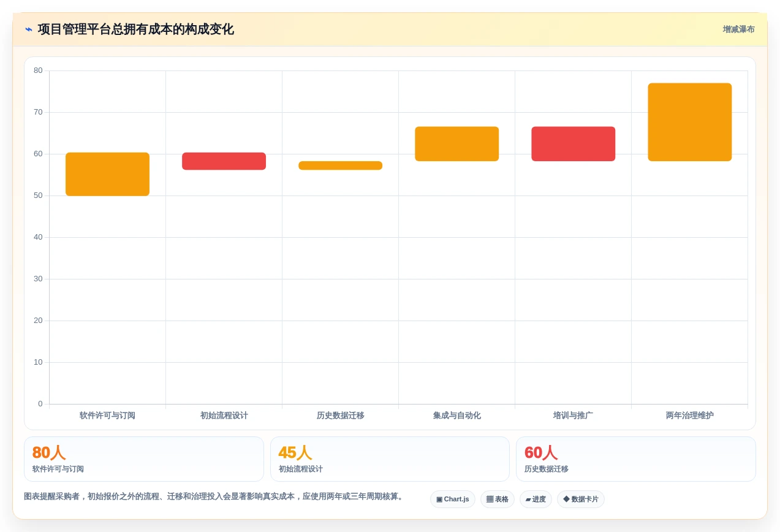Click the thin orange 历史数据迁移 bar
This screenshot has width=780, height=532.
[340, 165]
